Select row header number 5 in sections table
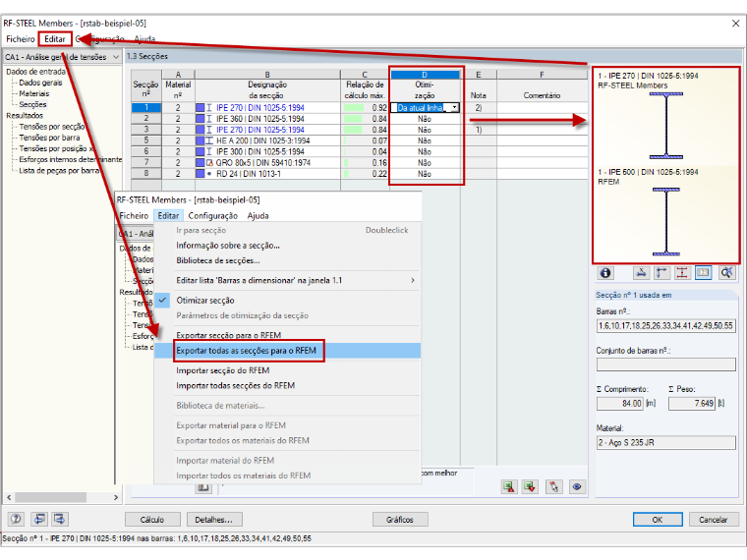The image size is (747, 560). click(146, 140)
